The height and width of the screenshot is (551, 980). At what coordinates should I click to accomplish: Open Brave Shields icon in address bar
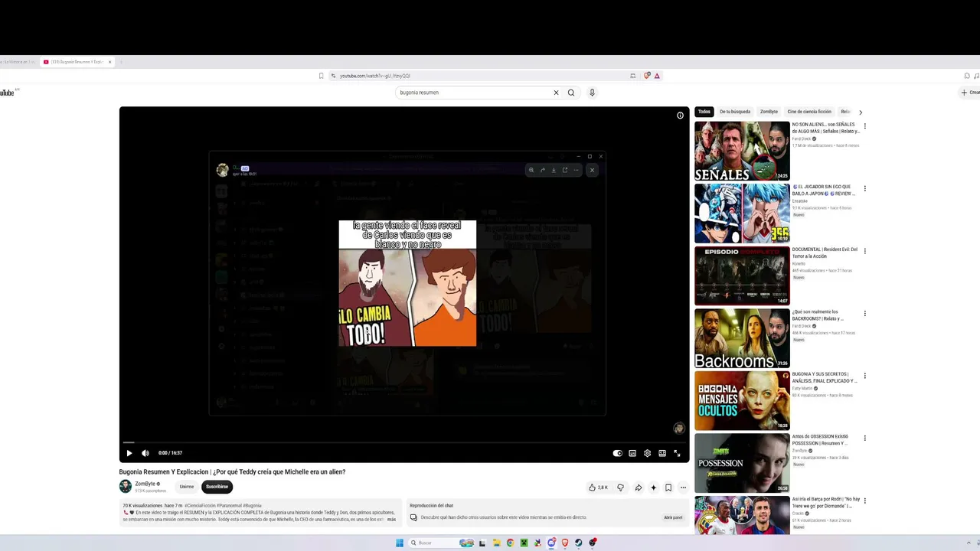click(x=647, y=76)
